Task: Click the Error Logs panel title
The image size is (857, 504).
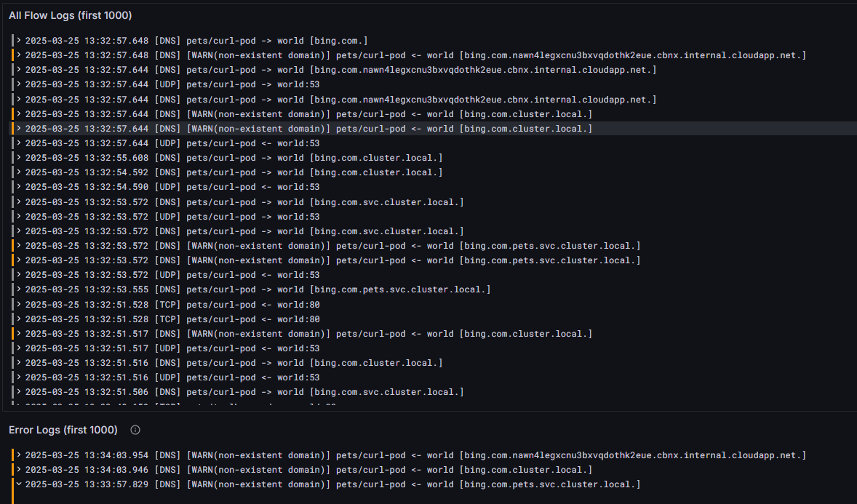Action: [63, 431]
